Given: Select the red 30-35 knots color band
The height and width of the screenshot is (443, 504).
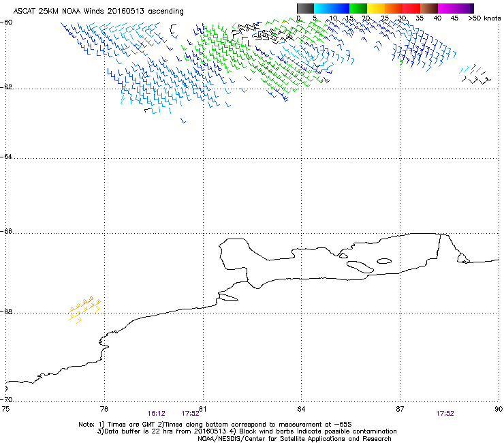Looking at the screenshot, I should tap(411, 8).
